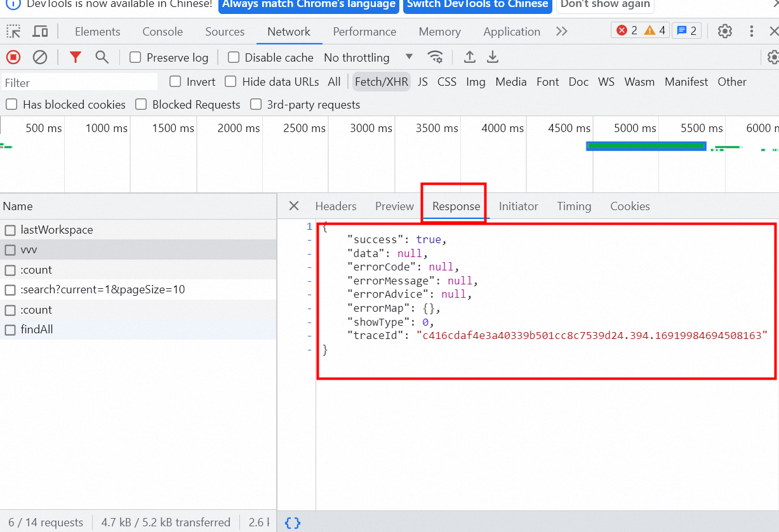Open the Memory panel
Image resolution: width=779 pixels, height=532 pixels.
[x=439, y=31]
